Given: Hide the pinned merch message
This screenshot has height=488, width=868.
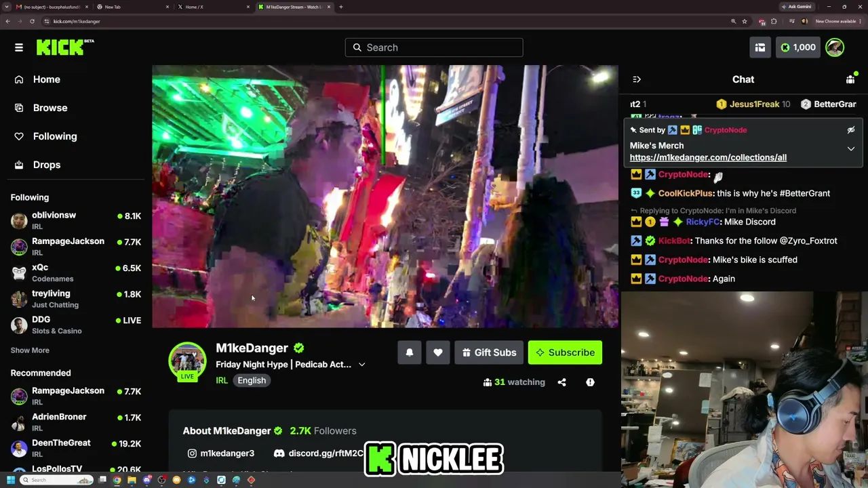Looking at the screenshot, I should tap(851, 129).
